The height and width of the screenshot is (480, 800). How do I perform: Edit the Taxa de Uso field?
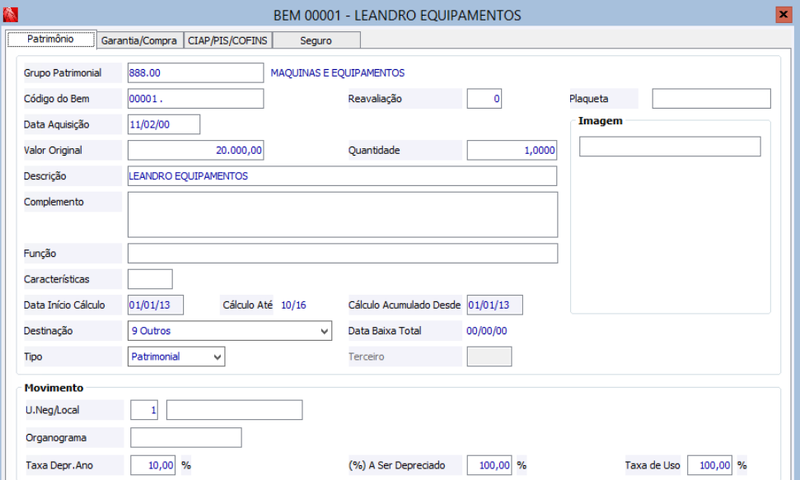[709, 465]
